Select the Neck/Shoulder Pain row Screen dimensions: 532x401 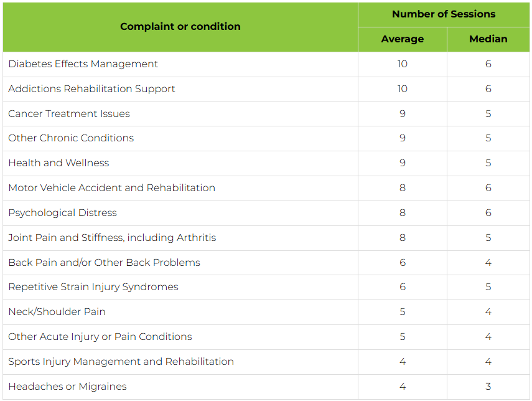coord(266,312)
